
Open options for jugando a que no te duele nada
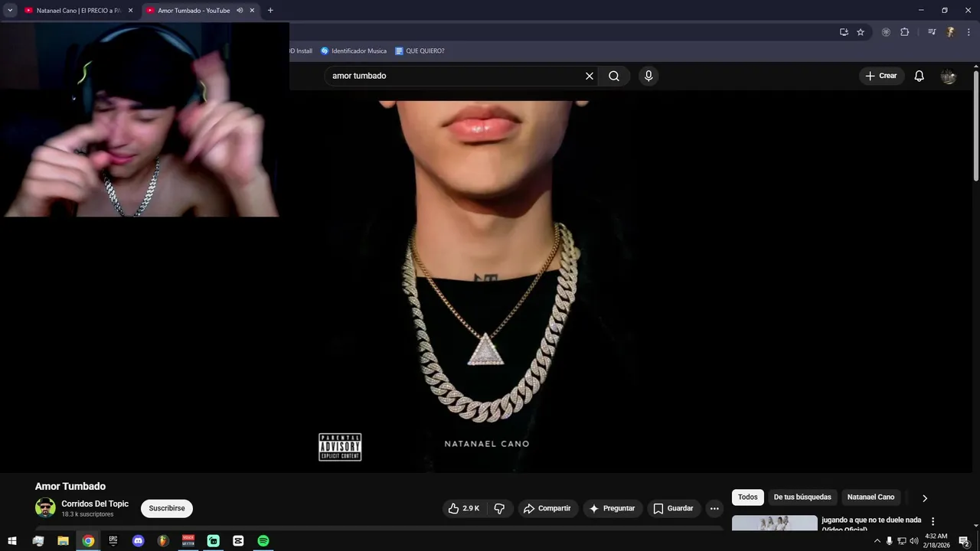[x=933, y=521]
